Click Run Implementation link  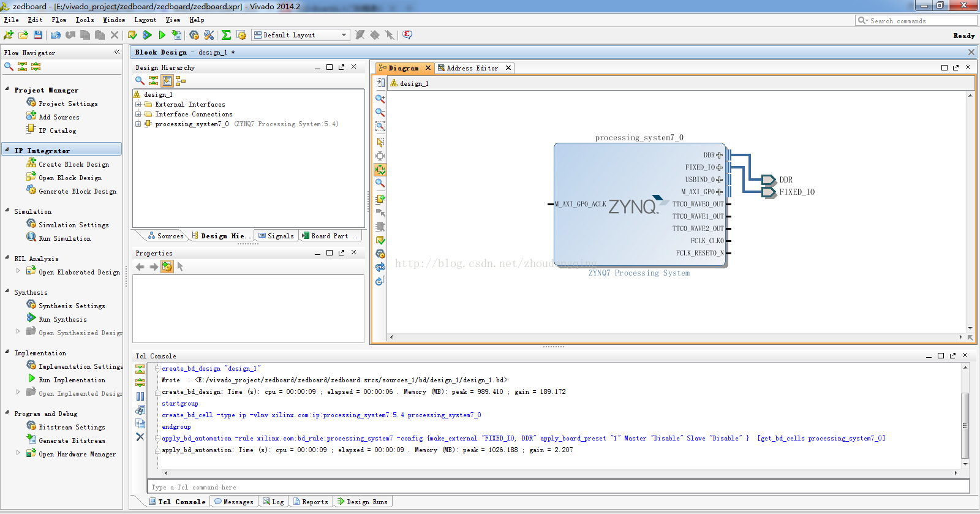pyautogui.click(x=72, y=380)
